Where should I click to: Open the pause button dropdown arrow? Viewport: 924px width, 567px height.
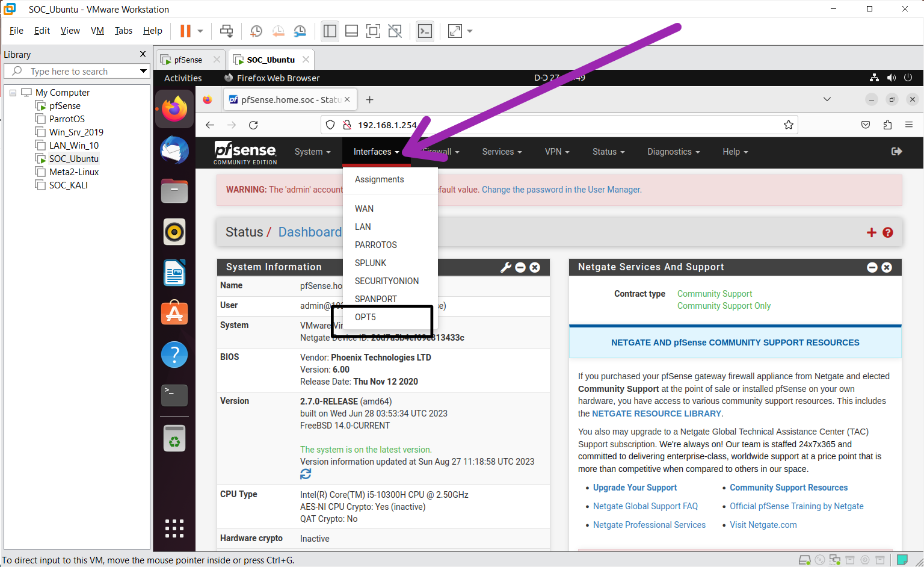point(200,31)
